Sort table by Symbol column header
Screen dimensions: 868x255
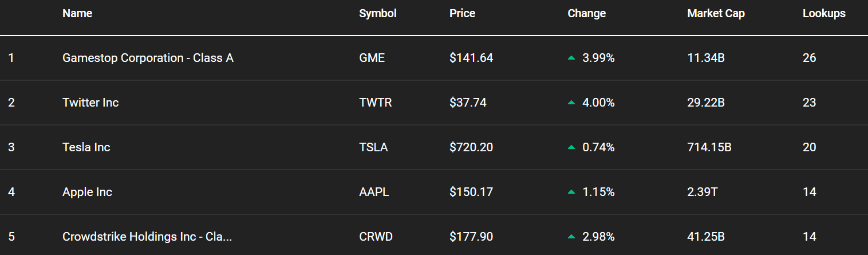[378, 13]
